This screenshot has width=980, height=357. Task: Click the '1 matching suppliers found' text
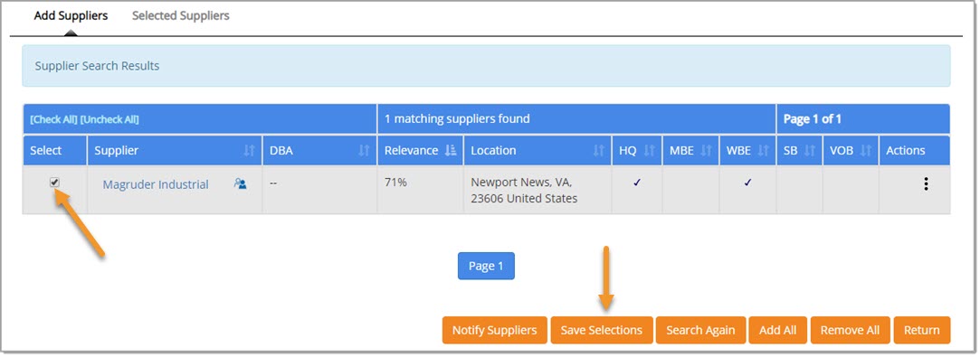[x=457, y=118]
